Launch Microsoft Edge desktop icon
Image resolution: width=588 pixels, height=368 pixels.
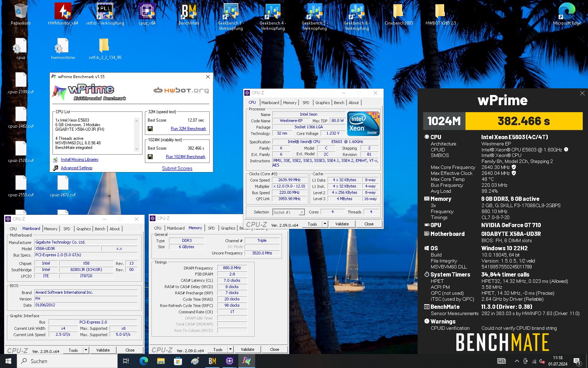[567, 14]
